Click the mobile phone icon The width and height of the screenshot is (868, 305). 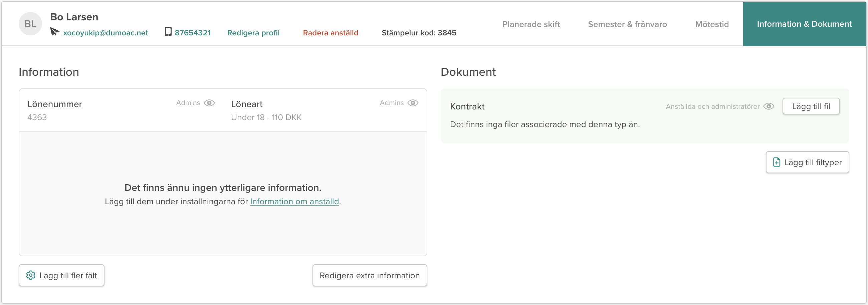click(x=168, y=32)
